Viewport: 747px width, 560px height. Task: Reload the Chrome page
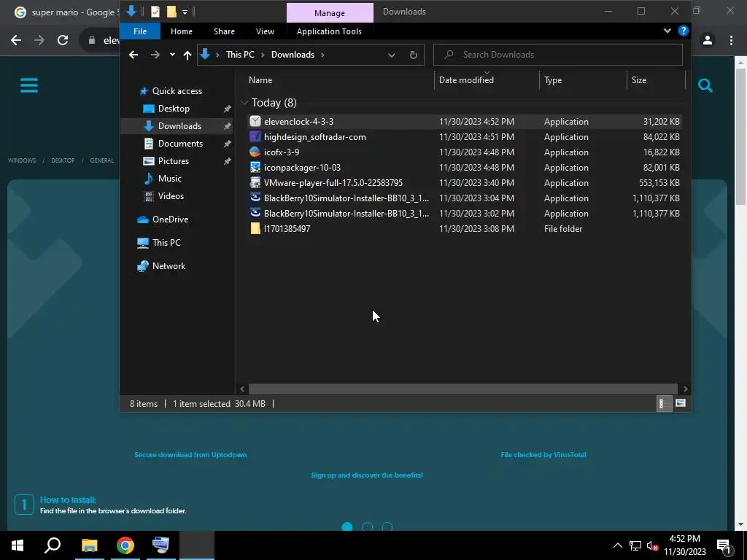pyautogui.click(x=63, y=40)
